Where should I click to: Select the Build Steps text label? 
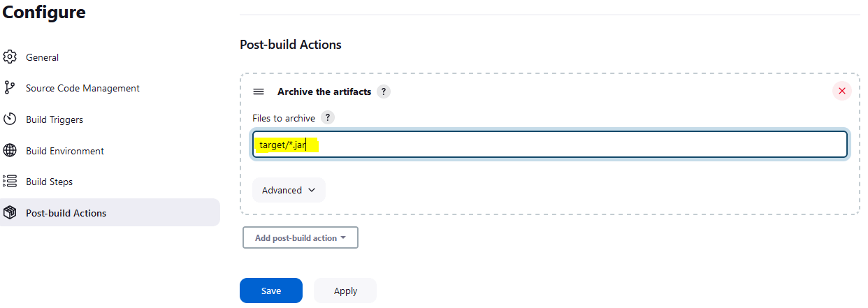coord(49,182)
